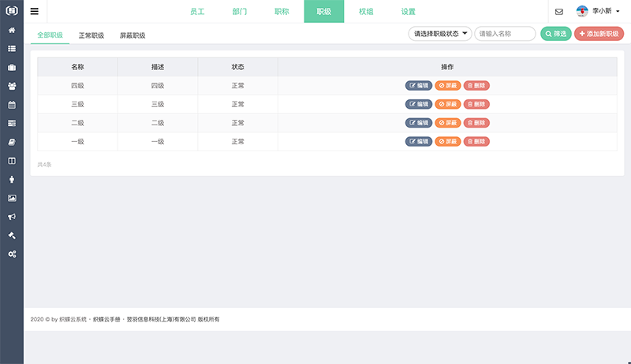
Task: Switch to the 职称 tab
Action: [x=282, y=12]
